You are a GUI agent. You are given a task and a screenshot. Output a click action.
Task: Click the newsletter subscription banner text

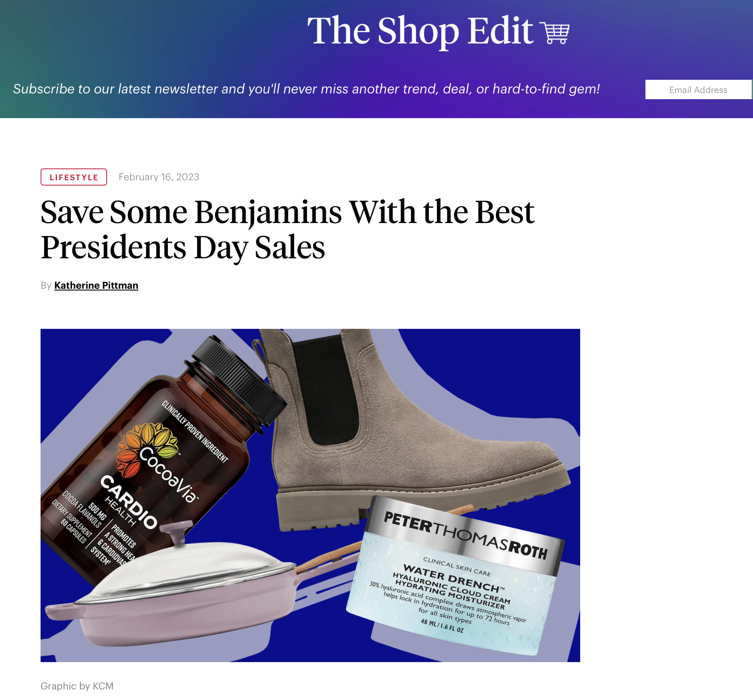pos(306,89)
